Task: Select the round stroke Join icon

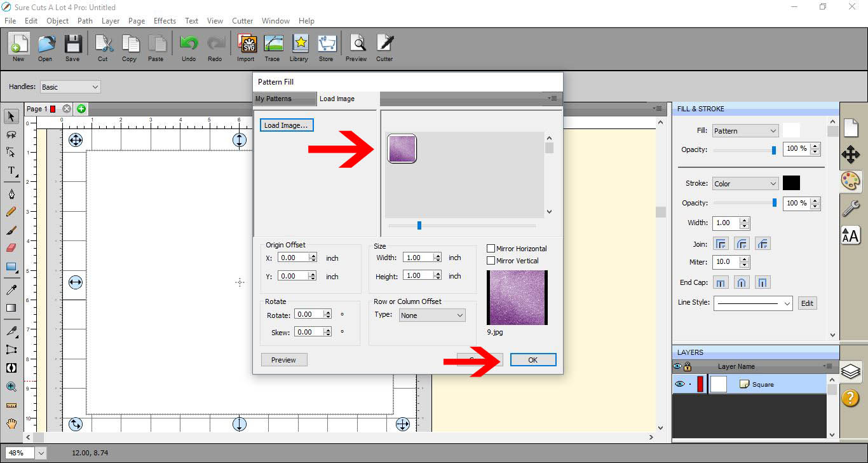Action: coord(742,244)
